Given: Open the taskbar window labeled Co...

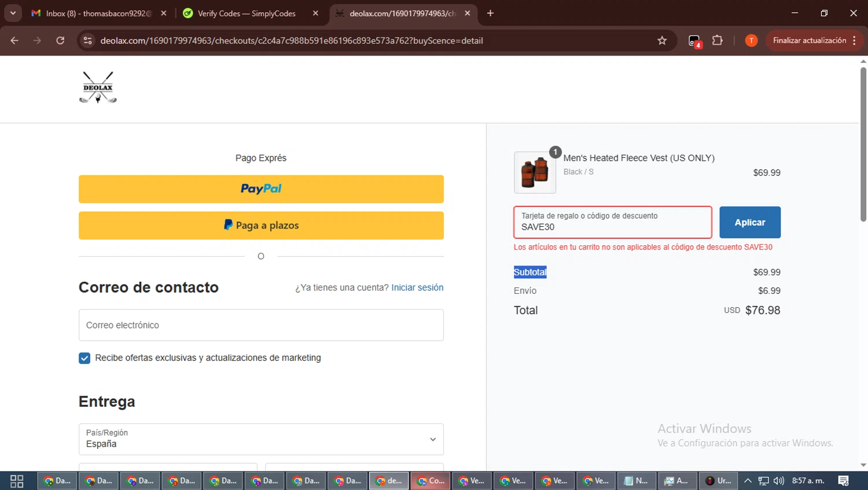Looking at the screenshot, I should [431, 481].
